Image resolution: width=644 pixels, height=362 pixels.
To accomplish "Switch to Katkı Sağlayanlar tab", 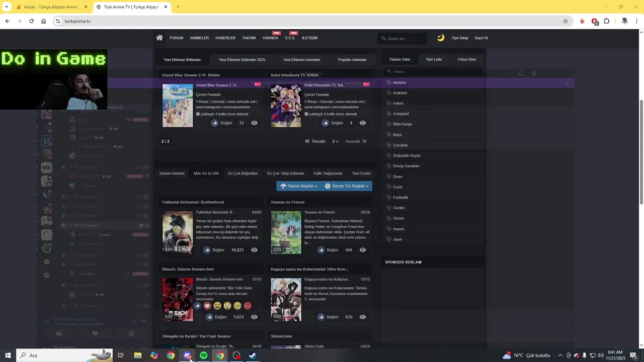I will point(328,173).
